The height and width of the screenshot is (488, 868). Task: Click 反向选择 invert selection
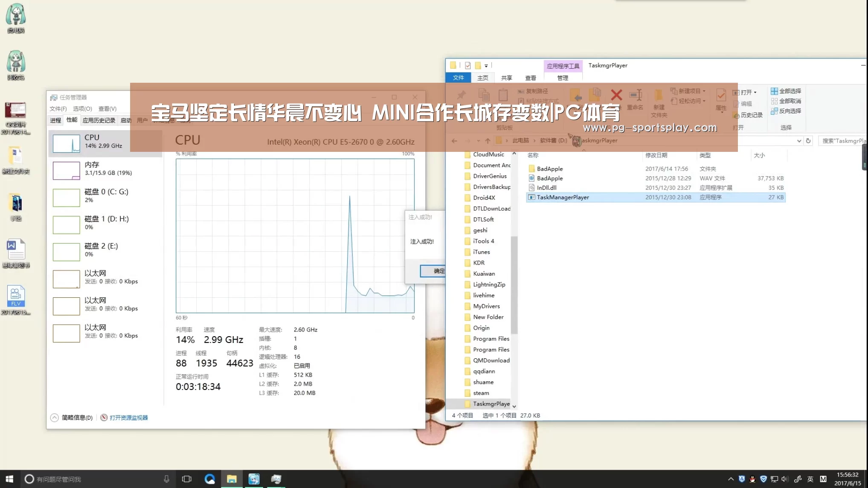coord(786,111)
